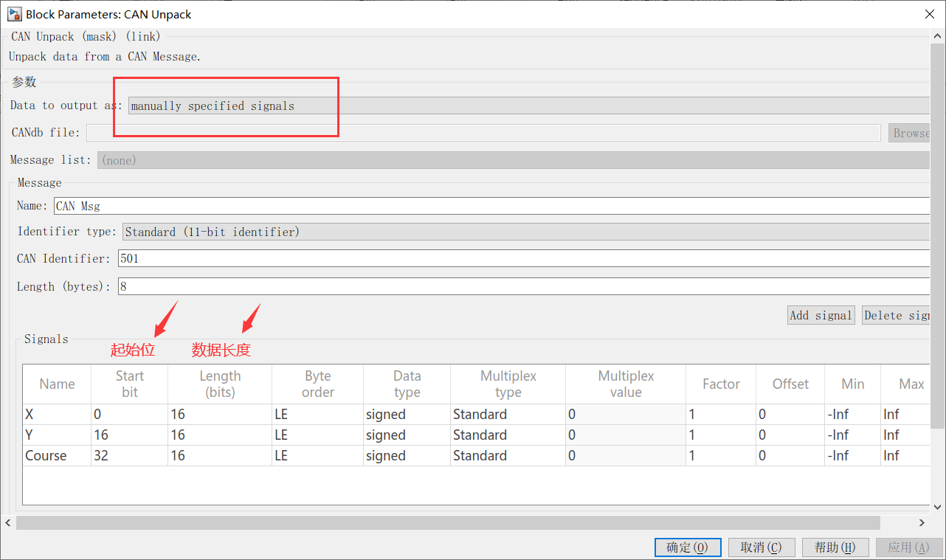The height and width of the screenshot is (560, 946).
Task: Change Byte order of signal X from LE
Action: point(317,414)
